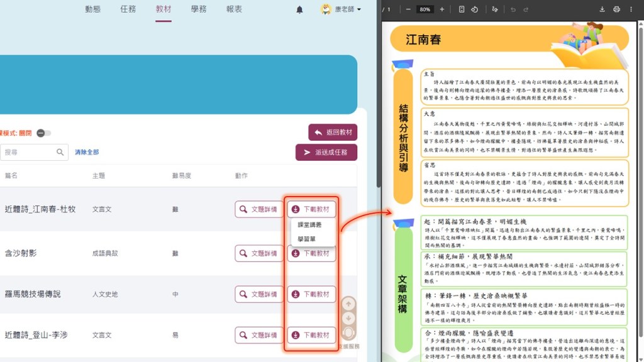Expand 下載教材 for 羅馬競技場傳說
The height and width of the screenshot is (362, 644).
tap(311, 294)
